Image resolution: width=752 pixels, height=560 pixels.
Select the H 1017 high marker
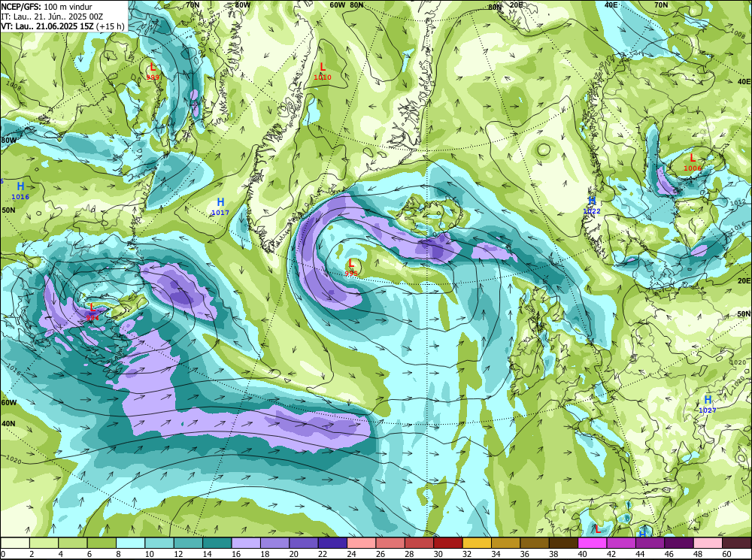pos(220,206)
